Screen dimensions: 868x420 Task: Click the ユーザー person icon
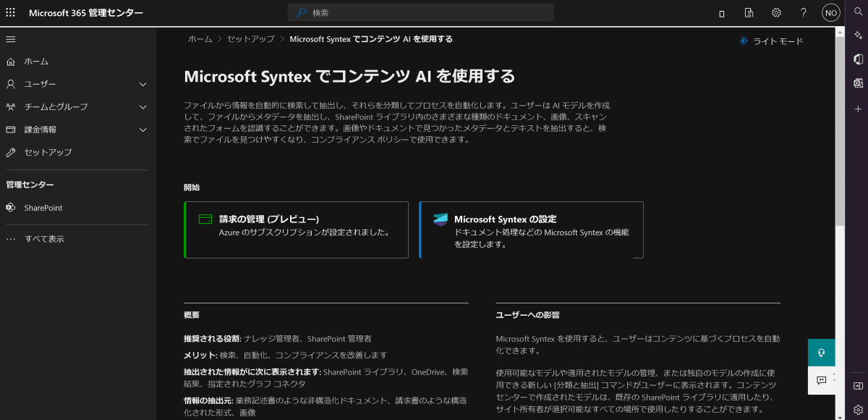point(11,84)
